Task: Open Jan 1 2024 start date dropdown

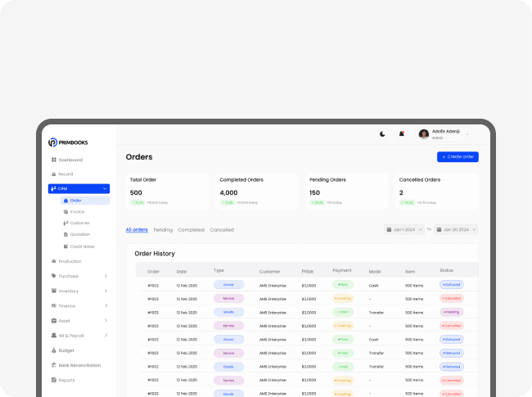Action: pyautogui.click(x=404, y=230)
